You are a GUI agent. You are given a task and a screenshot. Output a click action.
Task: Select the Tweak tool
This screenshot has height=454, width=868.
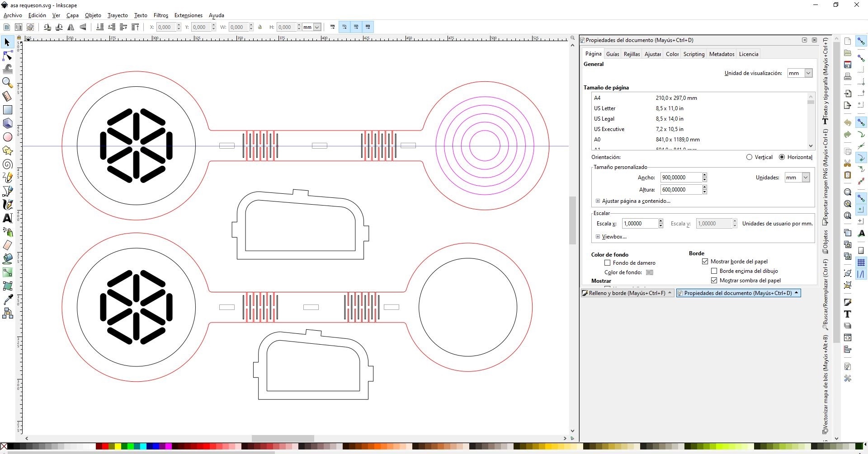point(7,69)
